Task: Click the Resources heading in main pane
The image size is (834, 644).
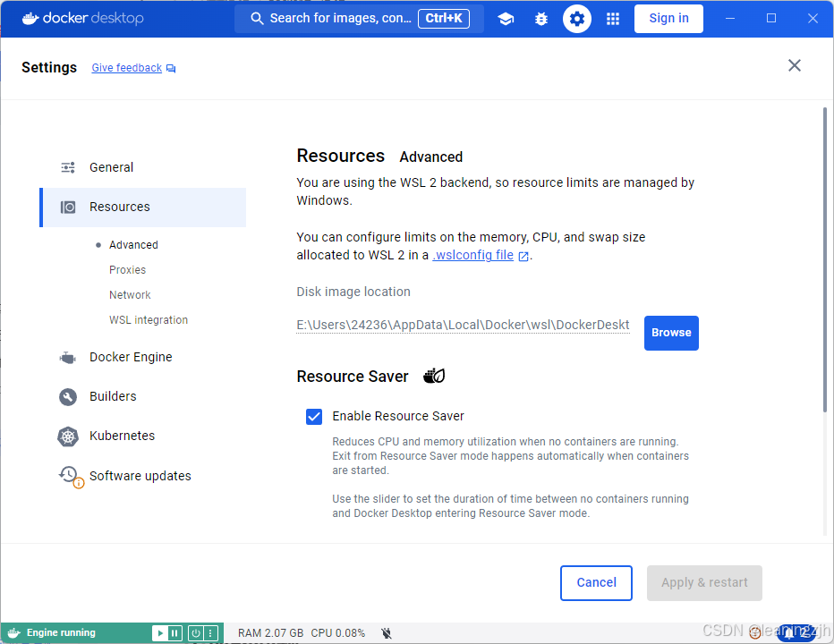Action: [x=340, y=156]
